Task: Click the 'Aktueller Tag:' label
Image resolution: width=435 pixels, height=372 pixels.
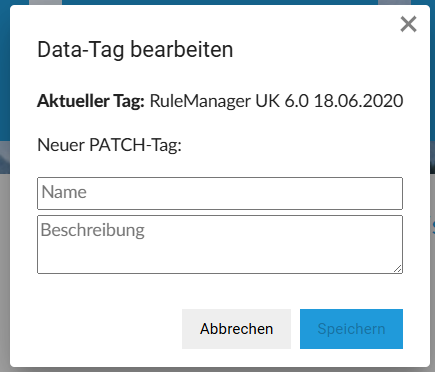Action: pyautogui.click(x=91, y=101)
